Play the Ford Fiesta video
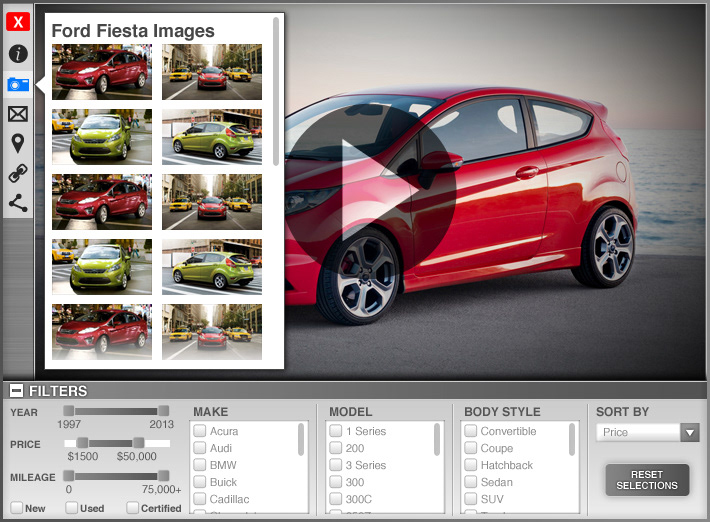710x522 pixels. (x=370, y=189)
